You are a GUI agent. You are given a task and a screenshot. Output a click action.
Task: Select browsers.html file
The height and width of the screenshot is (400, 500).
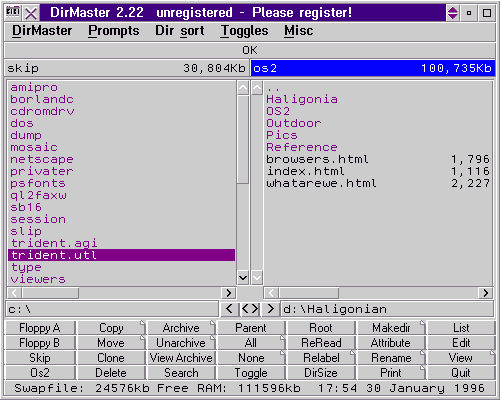coord(378,159)
